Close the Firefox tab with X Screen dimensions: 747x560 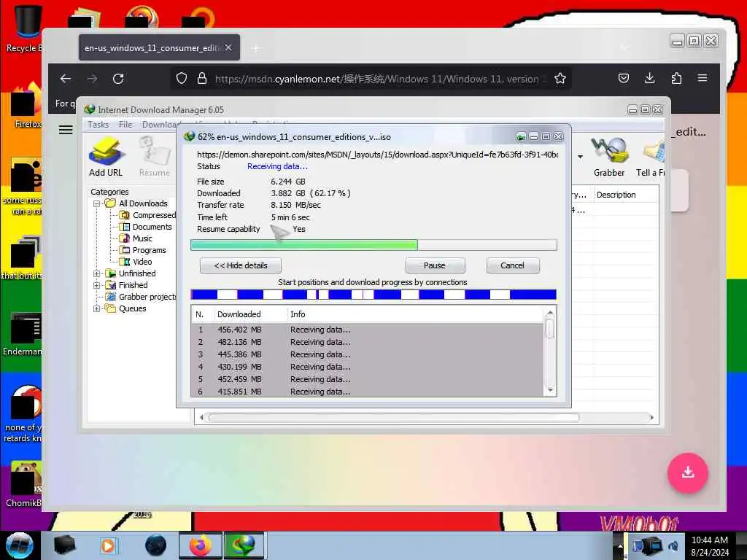228,47
